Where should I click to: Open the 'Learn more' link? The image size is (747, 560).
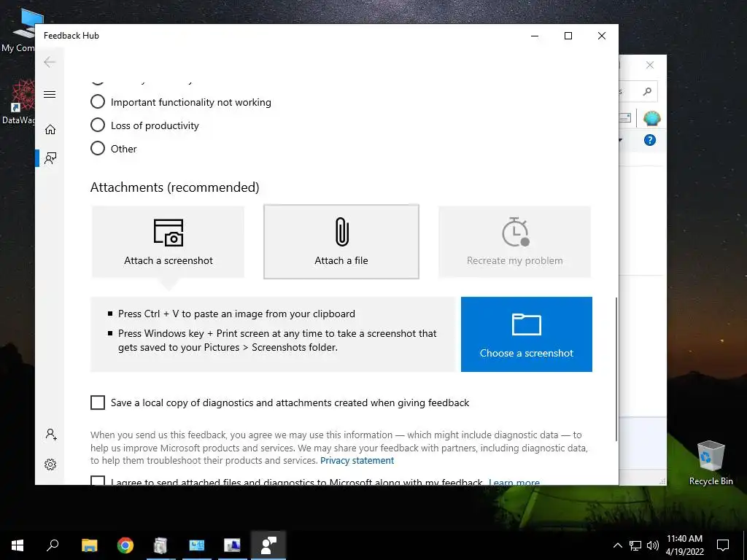pos(514,482)
